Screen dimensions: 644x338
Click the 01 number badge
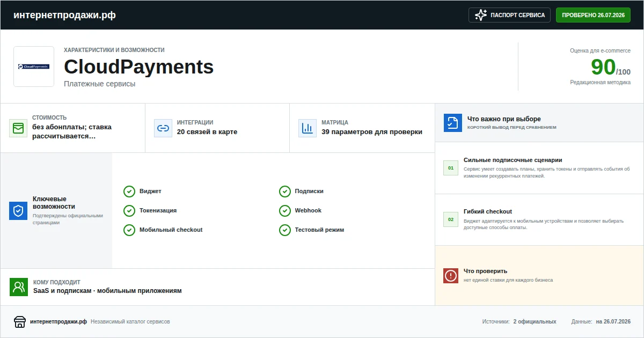[x=451, y=168]
